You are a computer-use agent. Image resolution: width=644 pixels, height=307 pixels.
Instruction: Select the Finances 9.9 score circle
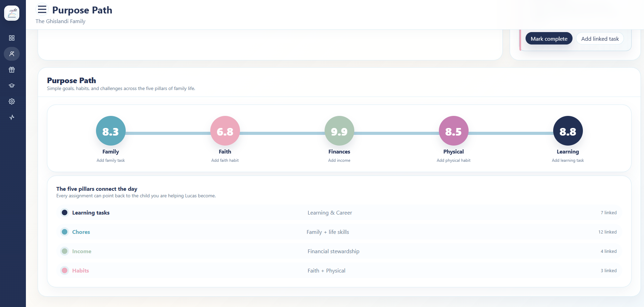point(339,131)
